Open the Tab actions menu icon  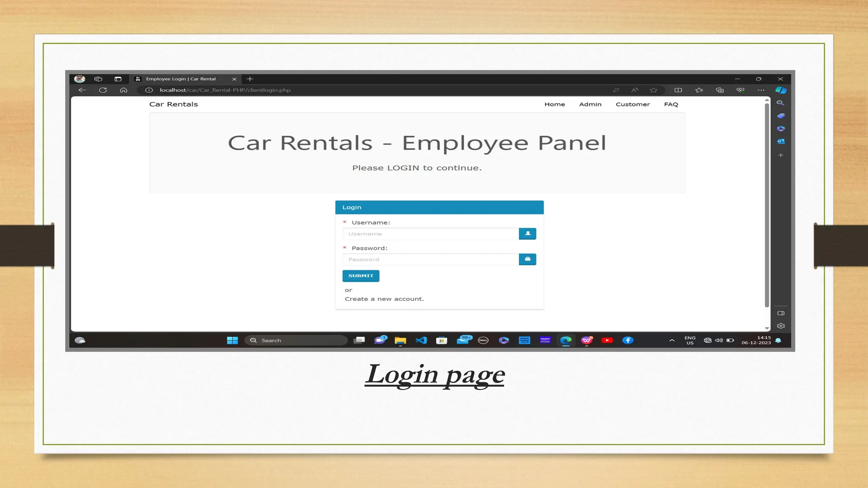pos(118,79)
